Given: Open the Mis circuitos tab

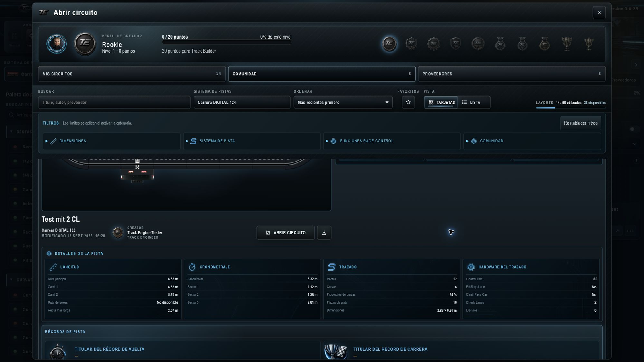Looking at the screenshot, I should click(x=132, y=74).
